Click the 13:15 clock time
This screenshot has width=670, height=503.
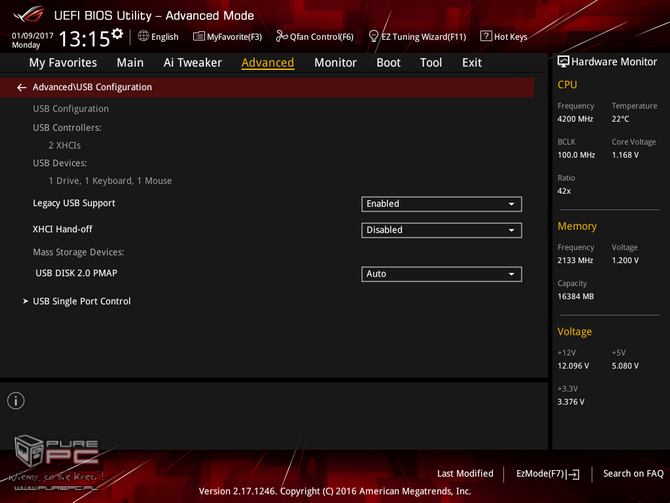coord(84,39)
